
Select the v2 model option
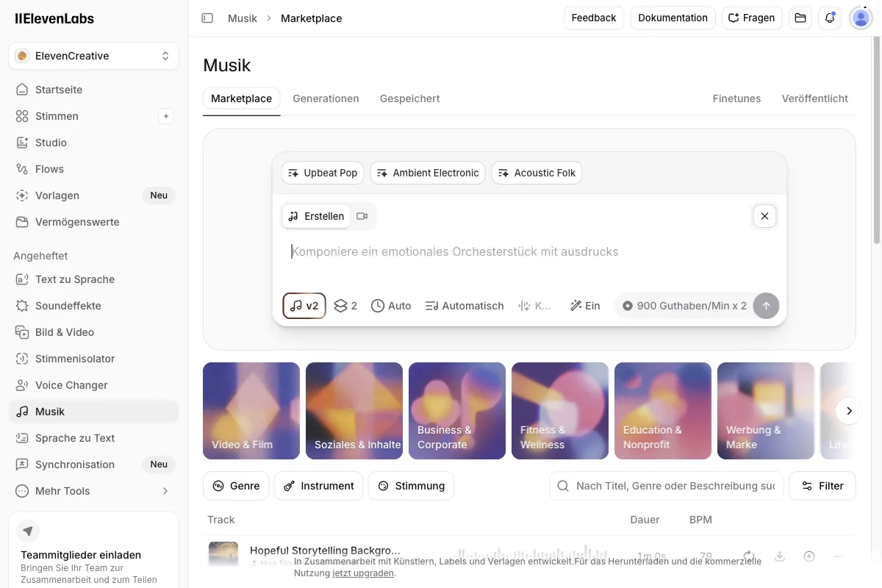(x=304, y=306)
